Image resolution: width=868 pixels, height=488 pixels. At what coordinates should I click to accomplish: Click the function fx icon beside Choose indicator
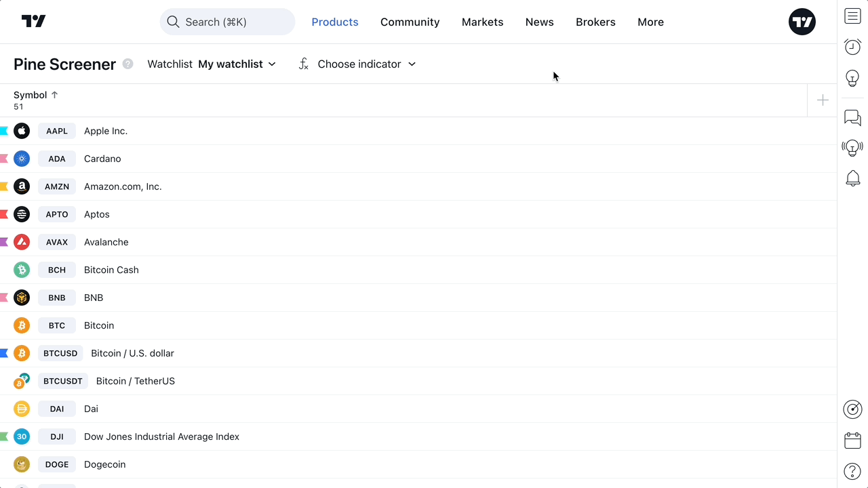pos(304,64)
